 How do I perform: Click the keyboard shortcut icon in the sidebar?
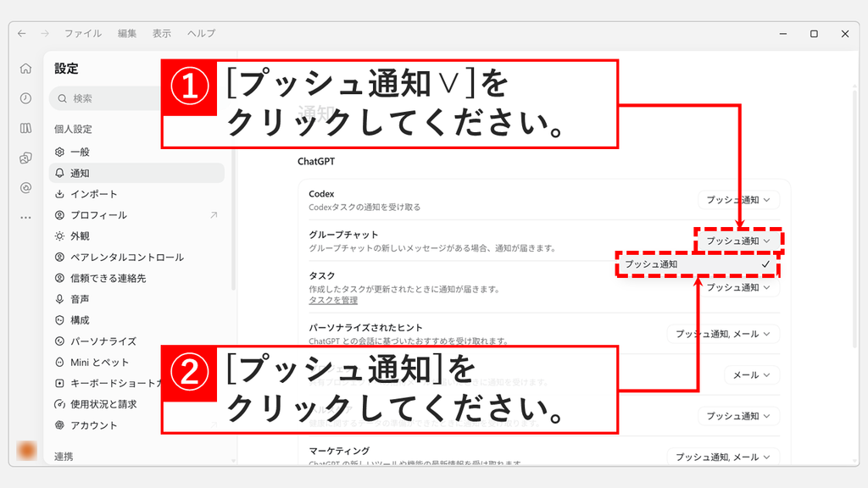pyautogui.click(x=60, y=383)
